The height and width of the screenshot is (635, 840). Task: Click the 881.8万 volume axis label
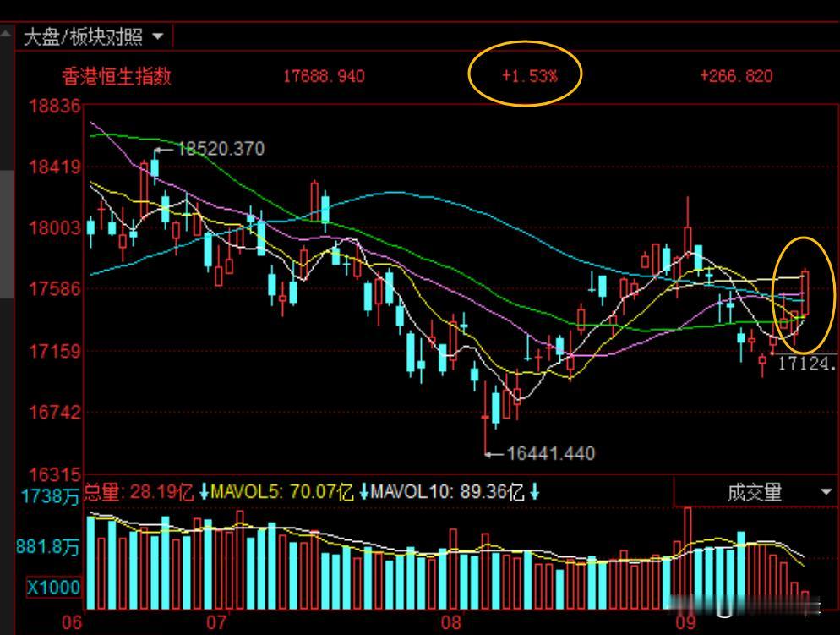[x=47, y=547]
